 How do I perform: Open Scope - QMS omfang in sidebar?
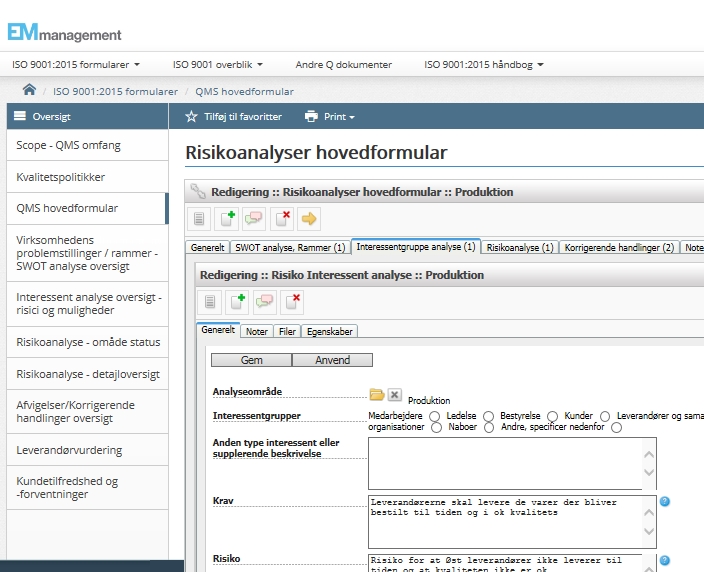88,145
